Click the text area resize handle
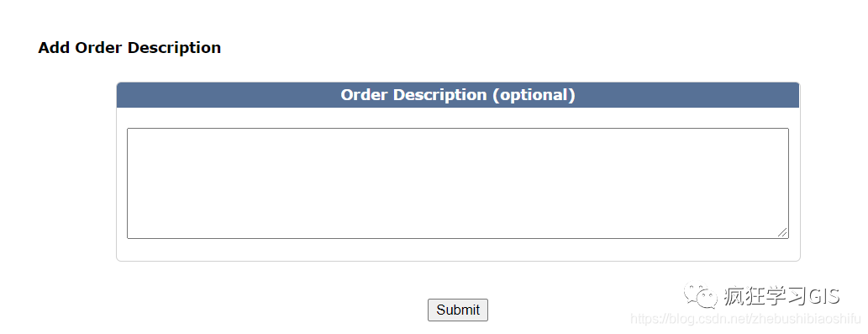The height and width of the screenshot is (334, 868). (x=782, y=232)
